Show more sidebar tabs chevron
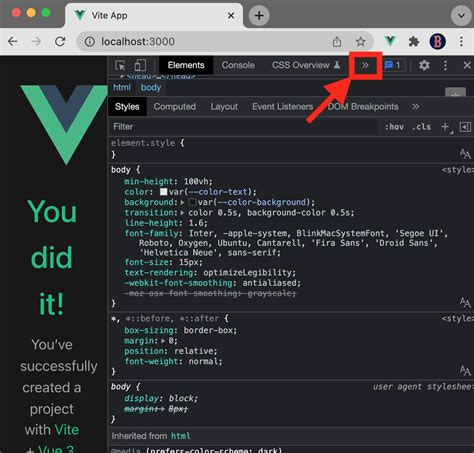Viewport: 474px width, 453px height. [x=415, y=107]
